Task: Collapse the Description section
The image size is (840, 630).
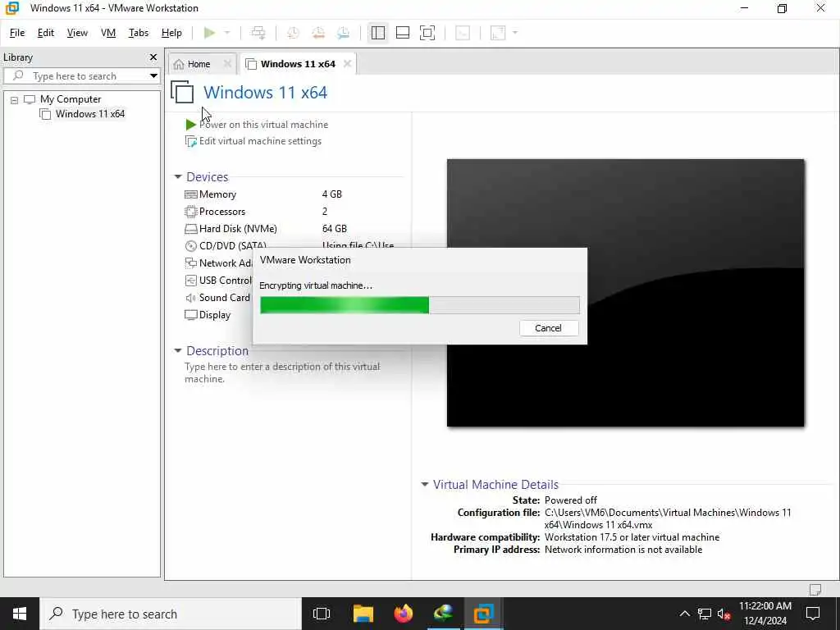Action: click(x=178, y=351)
